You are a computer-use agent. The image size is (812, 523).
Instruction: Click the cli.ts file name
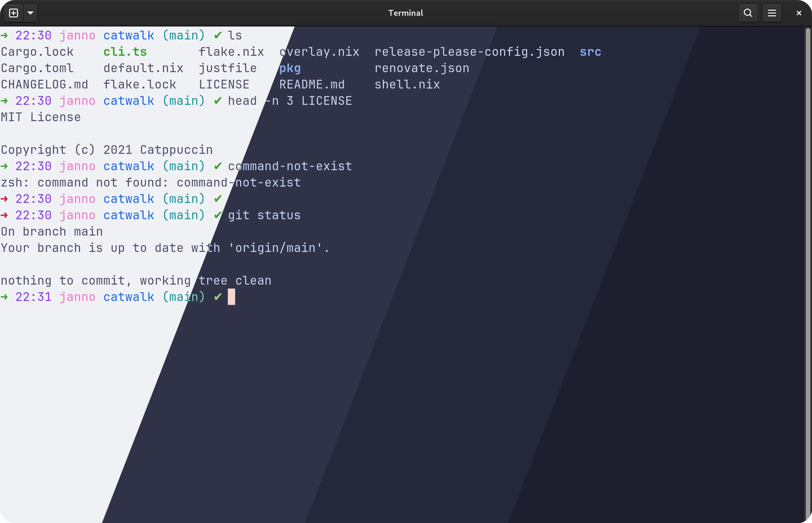point(125,52)
